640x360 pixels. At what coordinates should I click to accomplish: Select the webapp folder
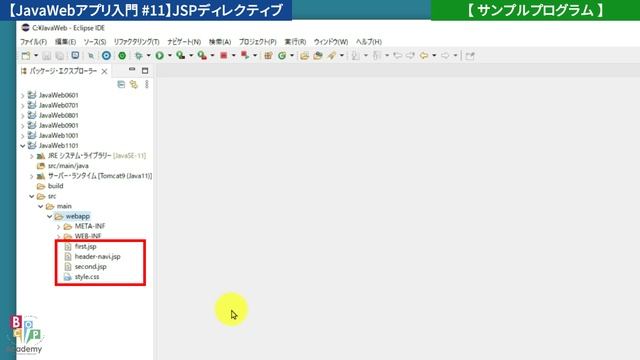point(78,216)
